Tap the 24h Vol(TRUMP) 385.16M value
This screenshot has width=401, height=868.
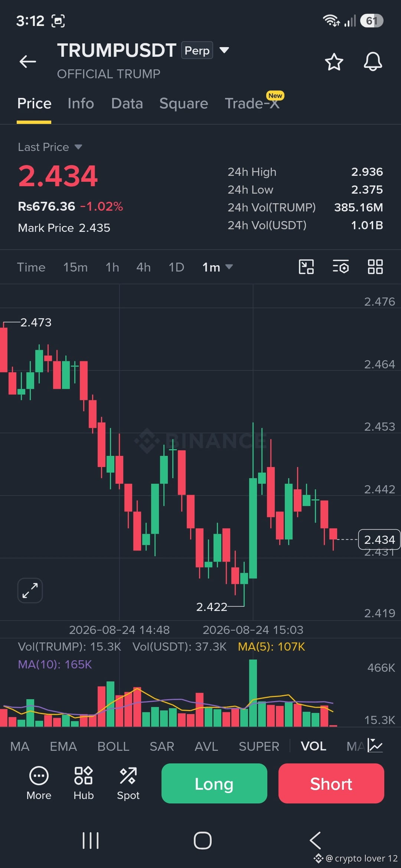click(358, 207)
